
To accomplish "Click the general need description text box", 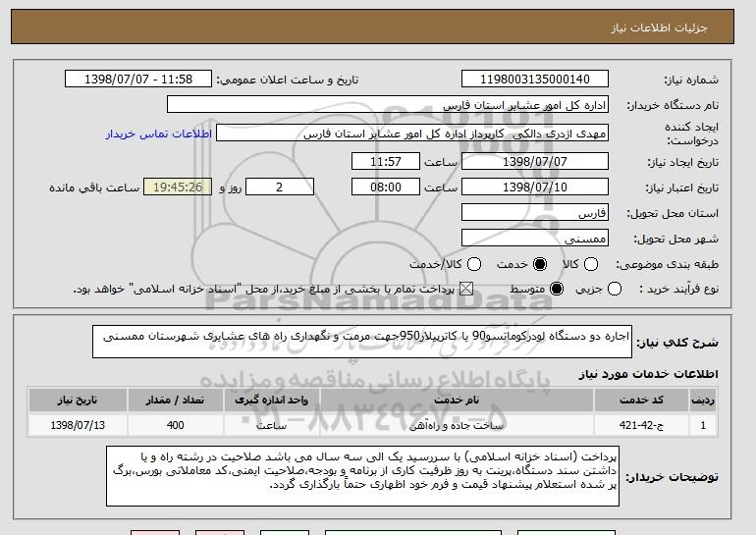I will [362, 342].
